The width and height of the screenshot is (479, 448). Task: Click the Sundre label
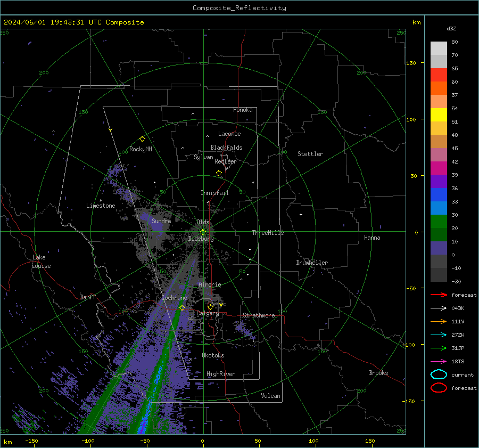[161, 221]
